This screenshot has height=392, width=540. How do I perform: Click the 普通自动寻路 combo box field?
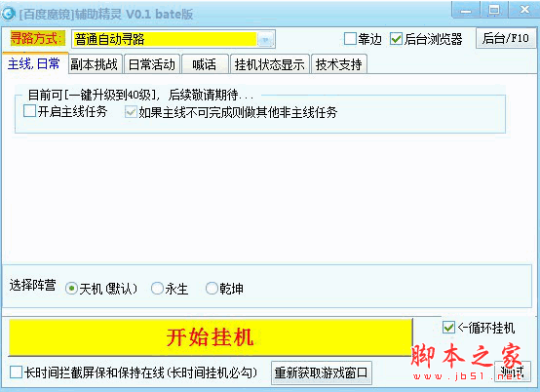[x=174, y=39]
